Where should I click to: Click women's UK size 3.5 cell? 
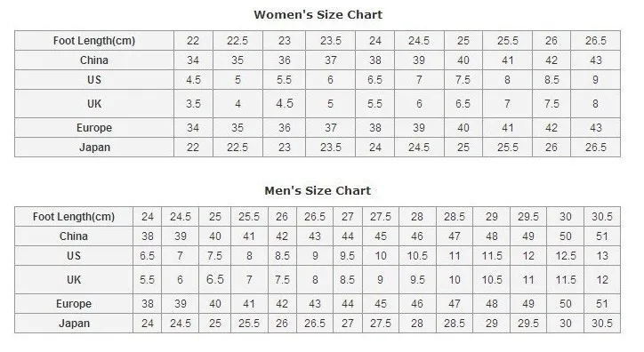tap(193, 104)
